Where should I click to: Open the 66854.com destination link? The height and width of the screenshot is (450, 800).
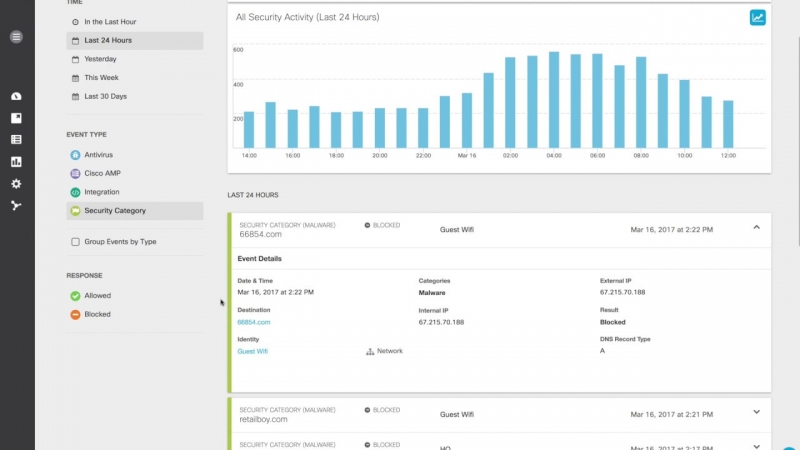[254, 322]
